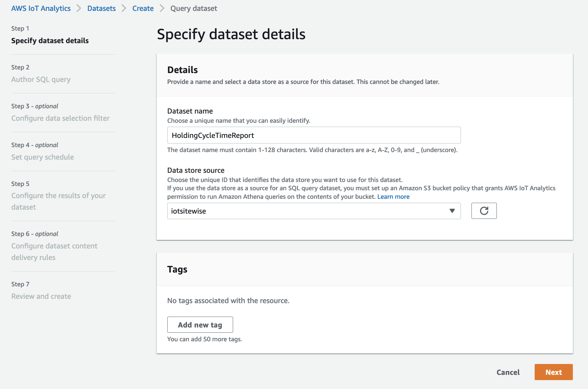Screen dimensions: 588x389
Task: Expand the iotsitewise dropdown arrow
Action: [451, 211]
